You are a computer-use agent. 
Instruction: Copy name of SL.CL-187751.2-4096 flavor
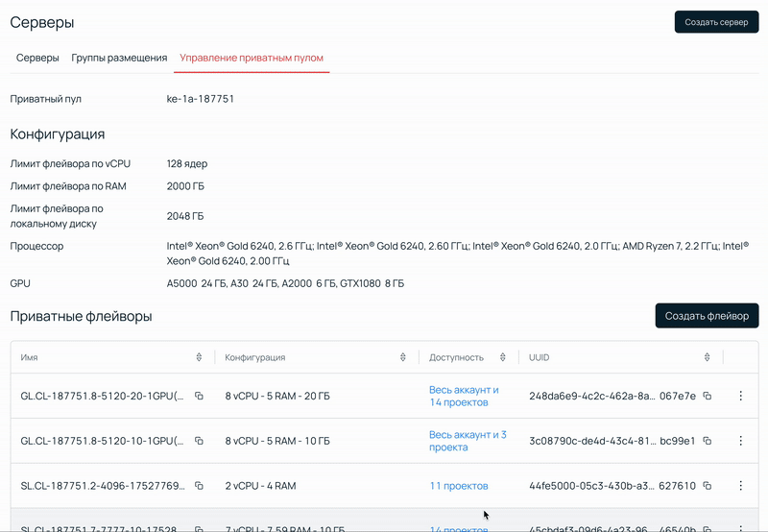coord(199,486)
